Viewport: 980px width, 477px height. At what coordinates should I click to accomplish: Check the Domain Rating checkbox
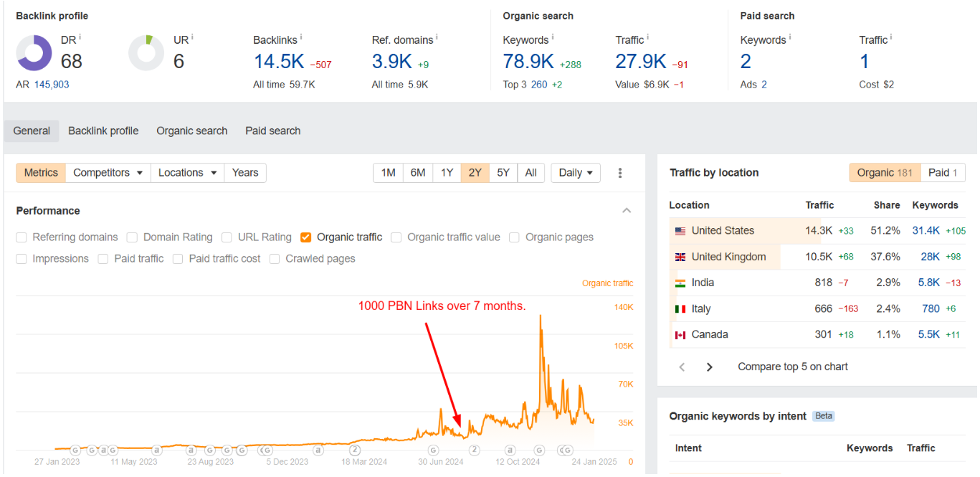tap(132, 237)
